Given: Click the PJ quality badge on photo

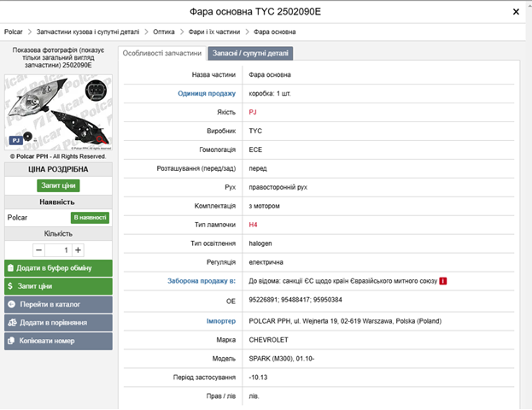Looking at the screenshot, I should (15, 141).
